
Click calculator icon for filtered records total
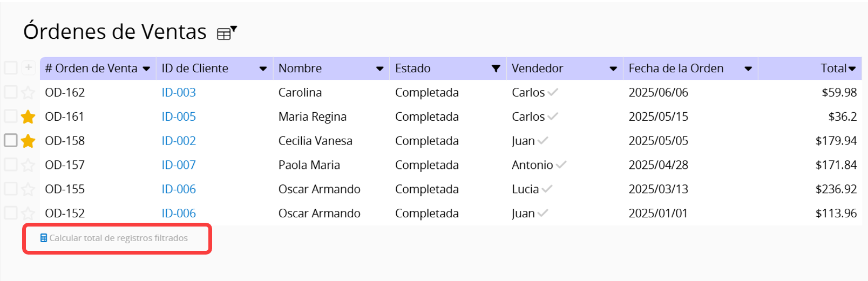click(x=44, y=238)
